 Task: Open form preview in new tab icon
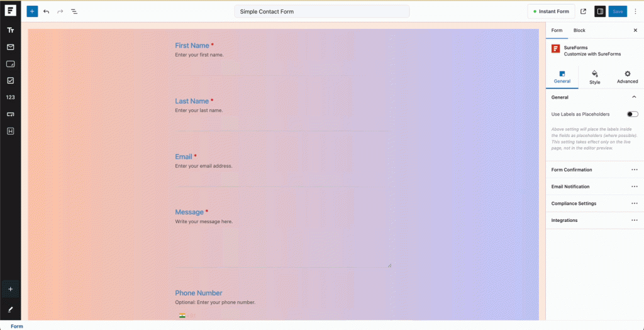pyautogui.click(x=583, y=11)
